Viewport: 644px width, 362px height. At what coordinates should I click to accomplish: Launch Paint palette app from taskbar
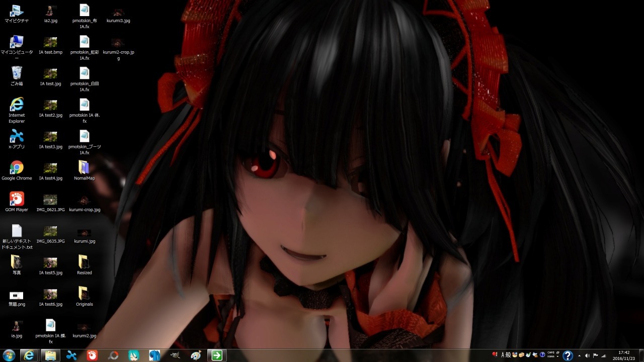pos(196,355)
